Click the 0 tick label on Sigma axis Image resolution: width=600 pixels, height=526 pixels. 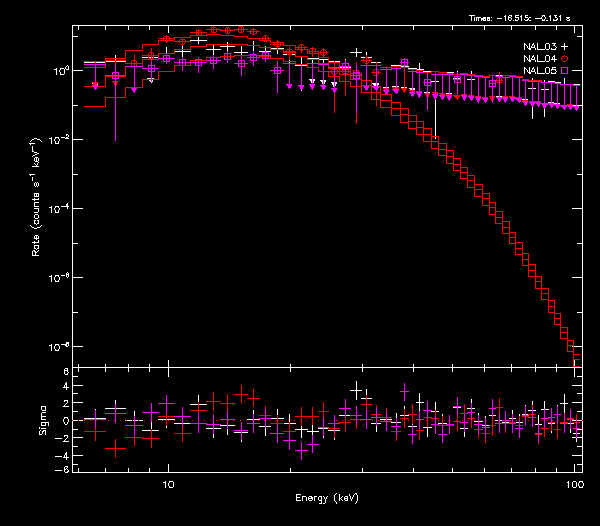click(x=66, y=421)
